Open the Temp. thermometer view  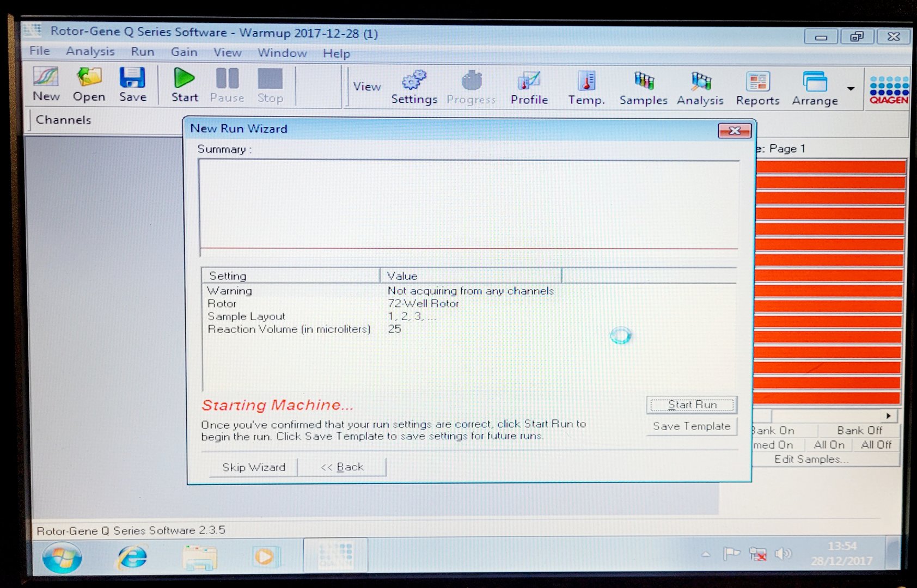coord(587,88)
